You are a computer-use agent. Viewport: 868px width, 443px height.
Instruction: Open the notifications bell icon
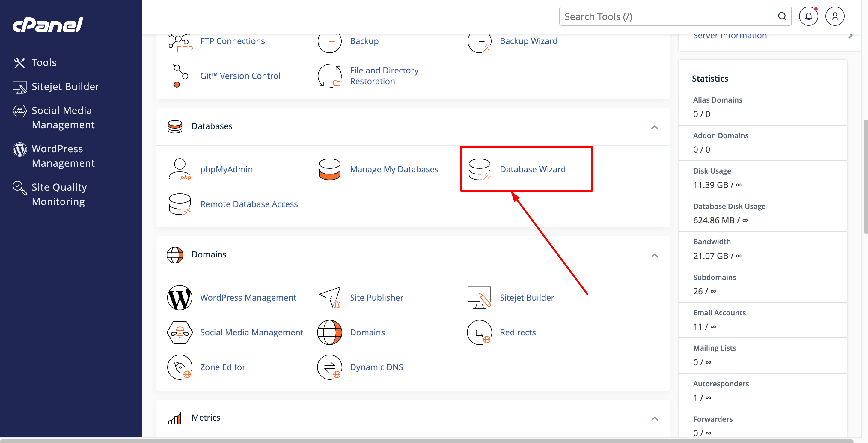[x=808, y=16]
